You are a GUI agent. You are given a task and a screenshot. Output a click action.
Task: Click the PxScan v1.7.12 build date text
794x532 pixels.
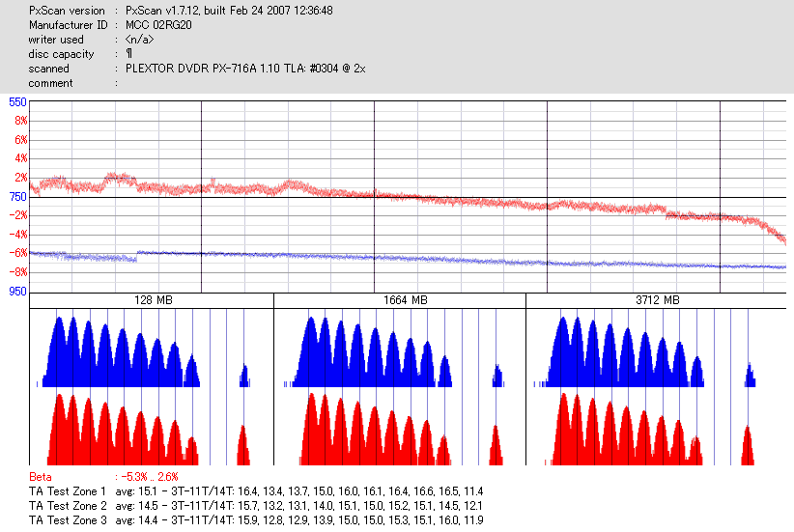point(229,11)
